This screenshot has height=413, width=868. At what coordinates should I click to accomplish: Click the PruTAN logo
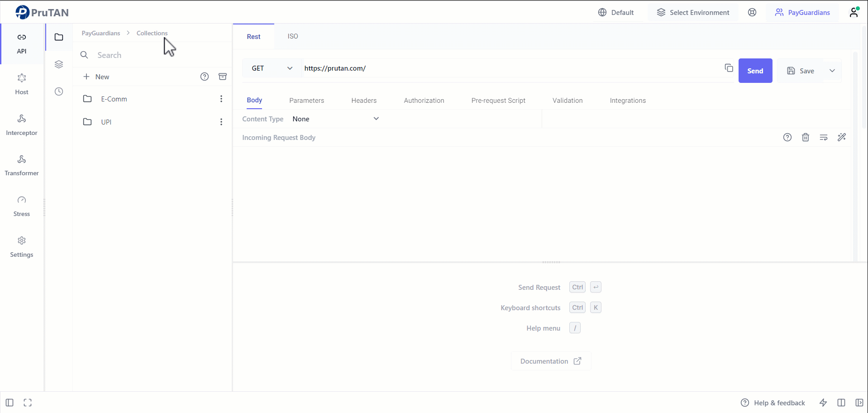pos(42,12)
